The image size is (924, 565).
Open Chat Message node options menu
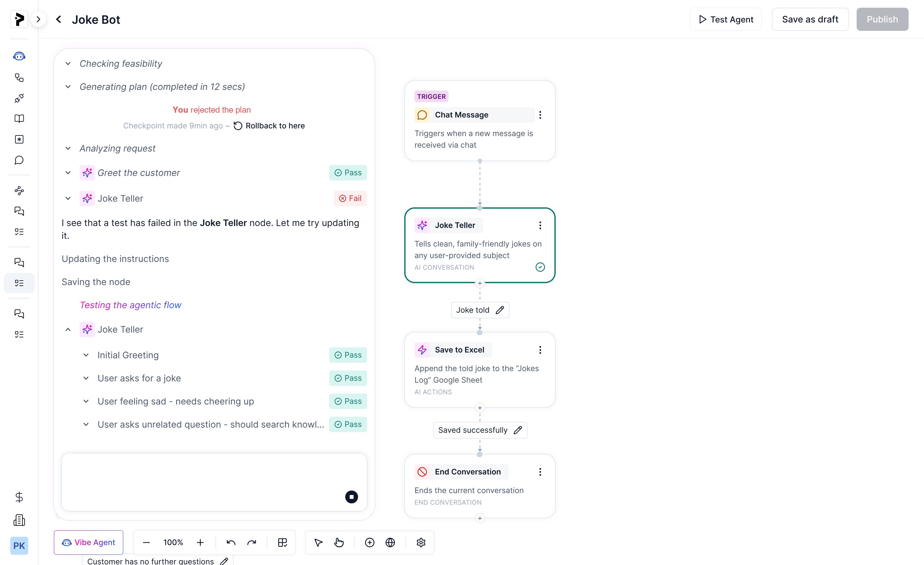point(540,115)
